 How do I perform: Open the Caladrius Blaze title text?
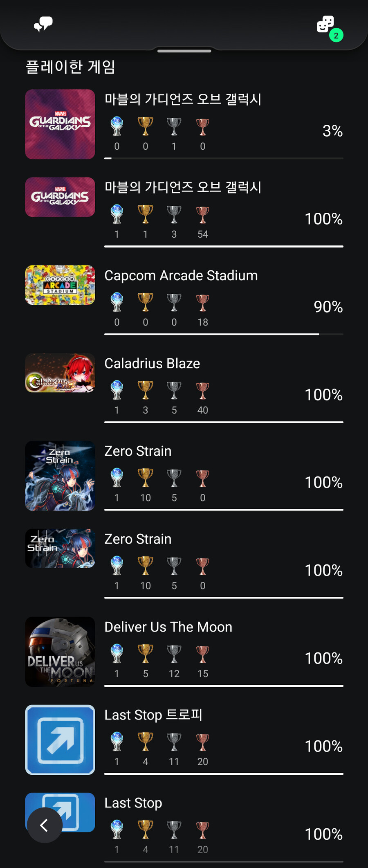click(x=152, y=364)
